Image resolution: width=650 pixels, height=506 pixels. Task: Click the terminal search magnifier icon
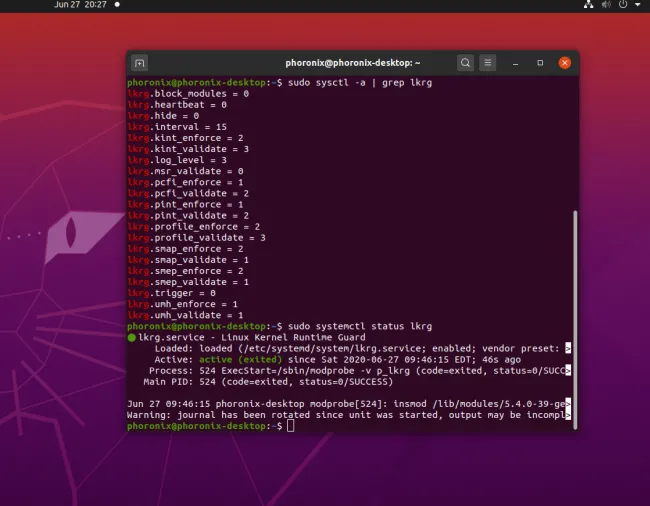coord(466,62)
